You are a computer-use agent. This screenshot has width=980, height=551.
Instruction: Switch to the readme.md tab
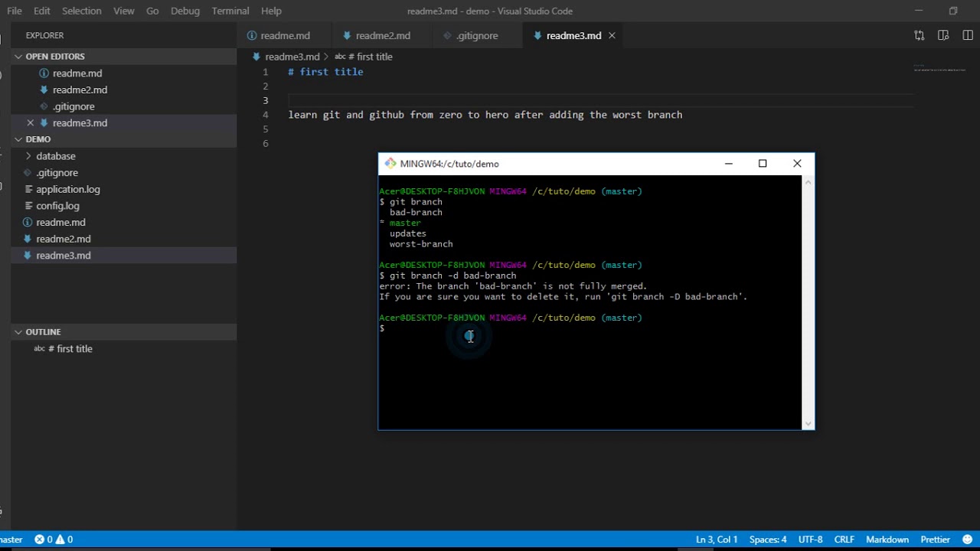click(x=285, y=36)
